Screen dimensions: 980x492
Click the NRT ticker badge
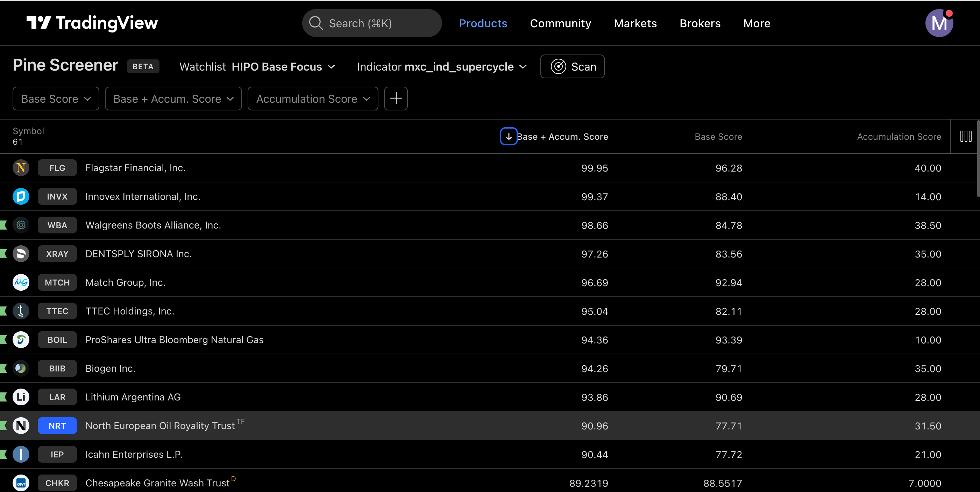pos(57,426)
